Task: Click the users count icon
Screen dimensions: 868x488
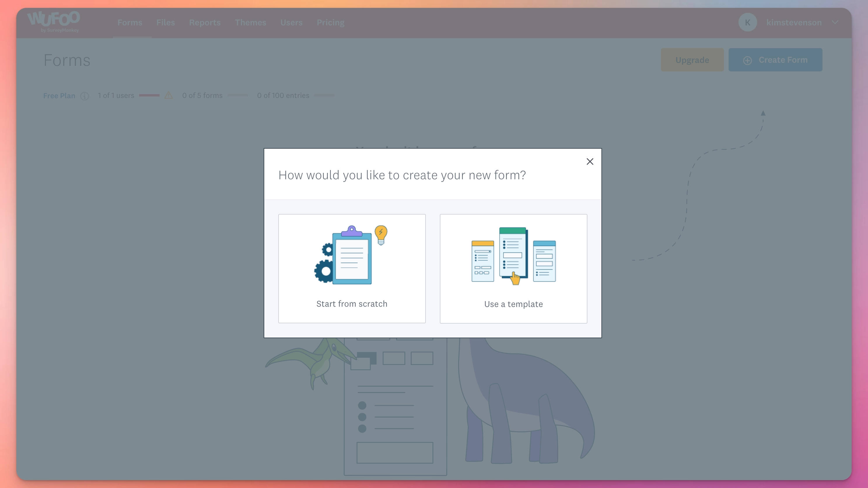Action: coord(169,95)
